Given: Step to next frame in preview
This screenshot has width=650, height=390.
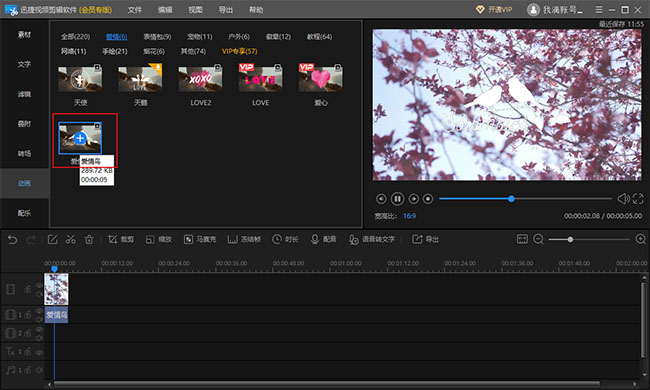Looking at the screenshot, I should tap(413, 199).
